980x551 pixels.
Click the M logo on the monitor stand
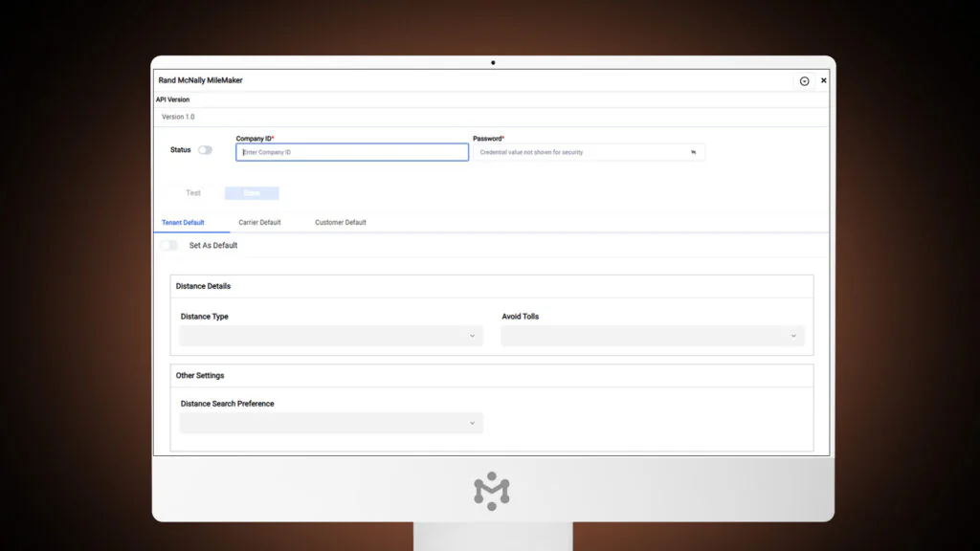pyautogui.click(x=492, y=491)
